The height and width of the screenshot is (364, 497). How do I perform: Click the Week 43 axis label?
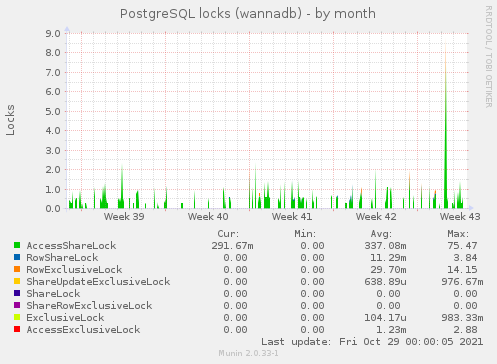tap(460, 217)
